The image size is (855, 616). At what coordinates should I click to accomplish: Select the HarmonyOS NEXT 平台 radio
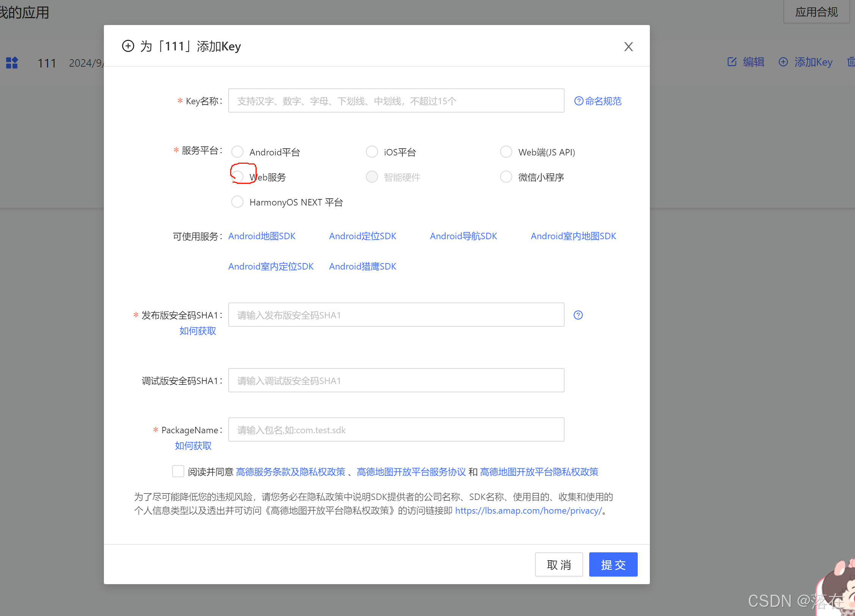tap(237, 202)
